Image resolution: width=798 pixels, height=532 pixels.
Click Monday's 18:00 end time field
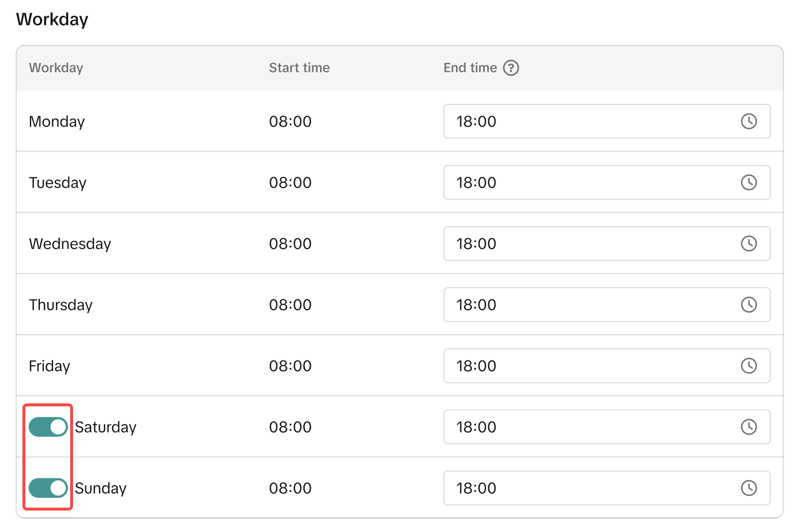click(585, 121)
